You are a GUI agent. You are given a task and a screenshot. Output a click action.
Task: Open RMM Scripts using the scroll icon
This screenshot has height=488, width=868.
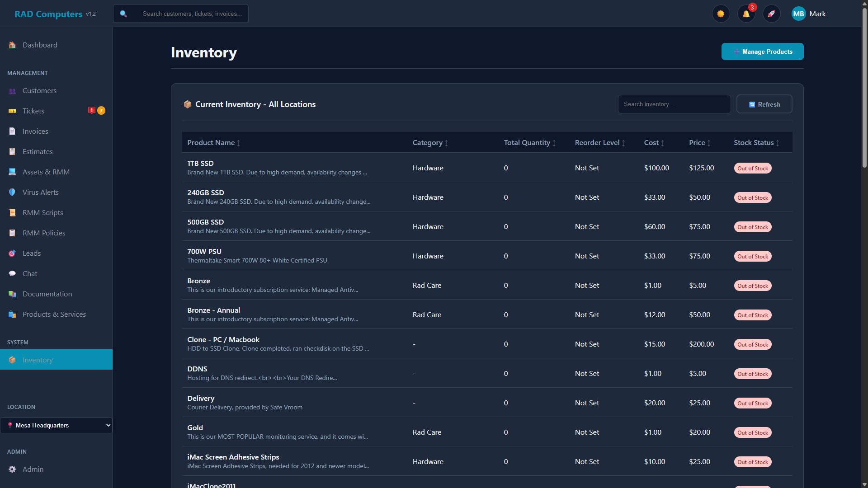point(12,212)
